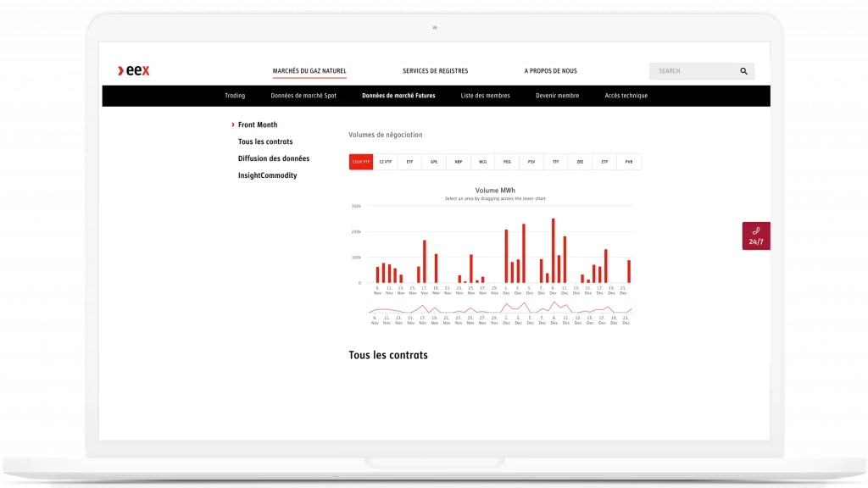This screenshot has height=488, width=868.
Task: Open InsightCommodity in sidebar
Action: point(267,175)
